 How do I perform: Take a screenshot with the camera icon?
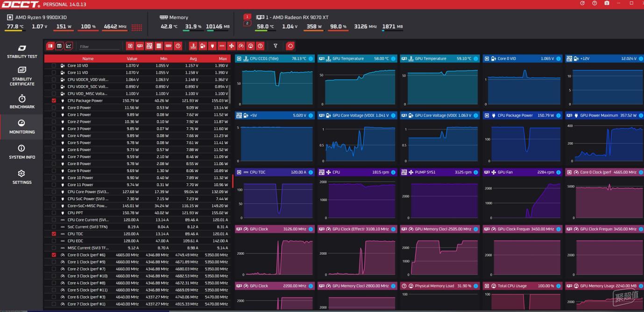pyautogui.click(x=607, y=3)
